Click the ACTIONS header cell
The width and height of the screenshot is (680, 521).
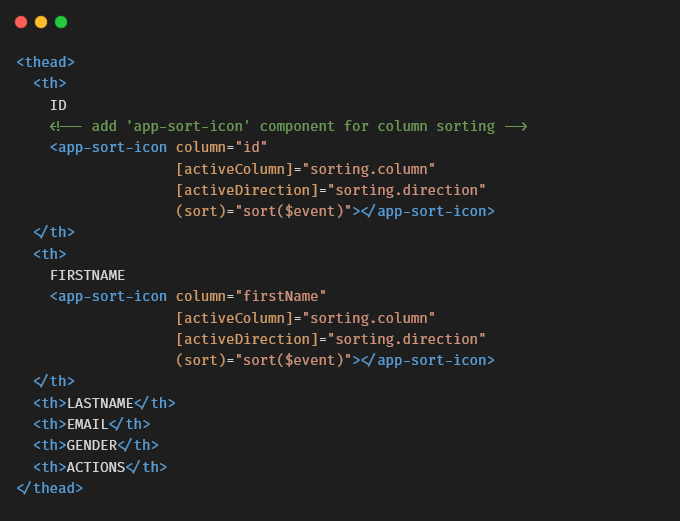[100, 467]
